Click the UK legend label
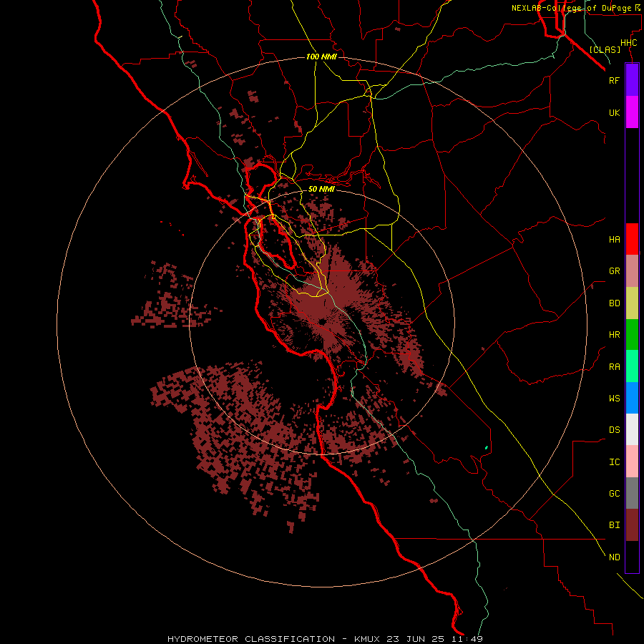Viewport: 644px width, 644px height. 614,113
